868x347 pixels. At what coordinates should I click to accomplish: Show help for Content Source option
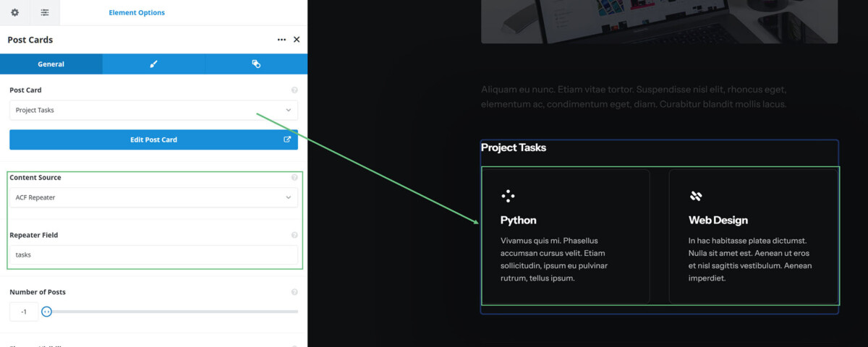(x=294, y=177)
